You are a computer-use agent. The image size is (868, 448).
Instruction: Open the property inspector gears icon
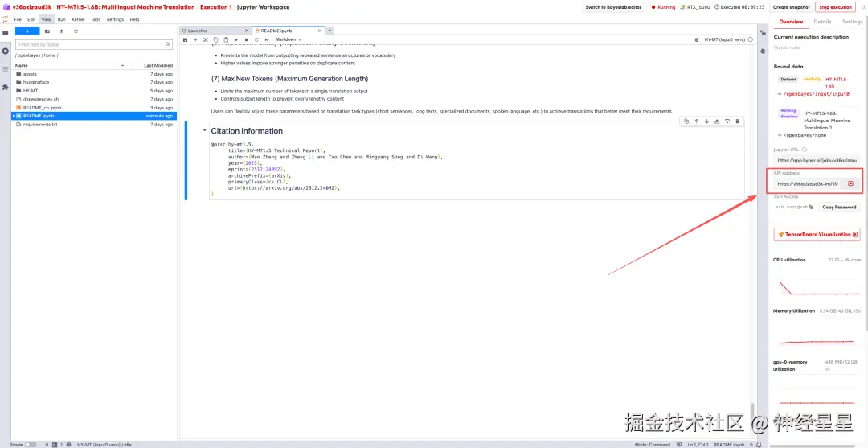(x=763, y=33)
